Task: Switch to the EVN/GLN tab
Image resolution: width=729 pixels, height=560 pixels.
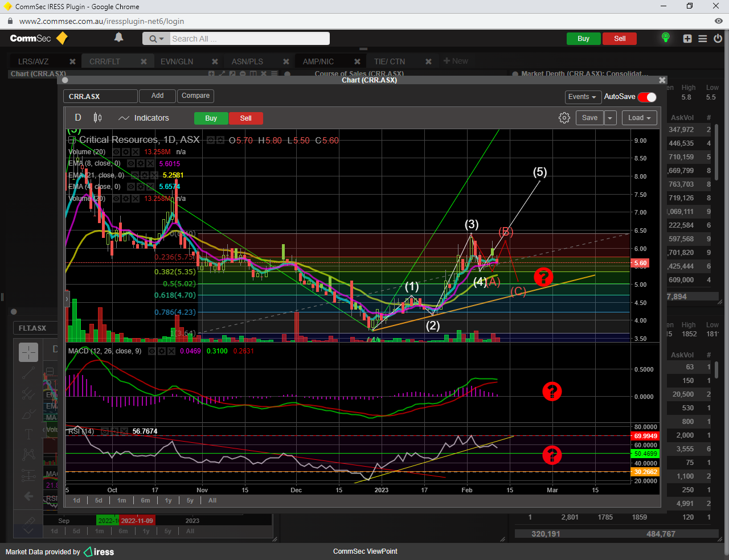Action: click(177, 61)
